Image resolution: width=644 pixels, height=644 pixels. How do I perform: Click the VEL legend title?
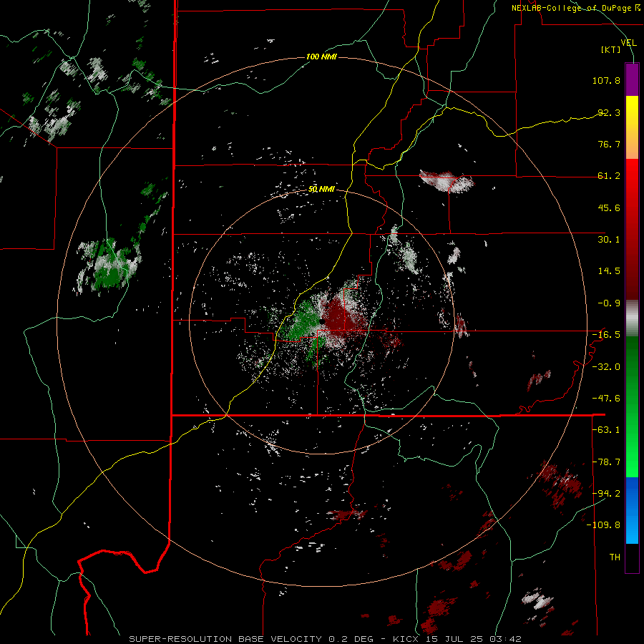click(x=629, y=43)
